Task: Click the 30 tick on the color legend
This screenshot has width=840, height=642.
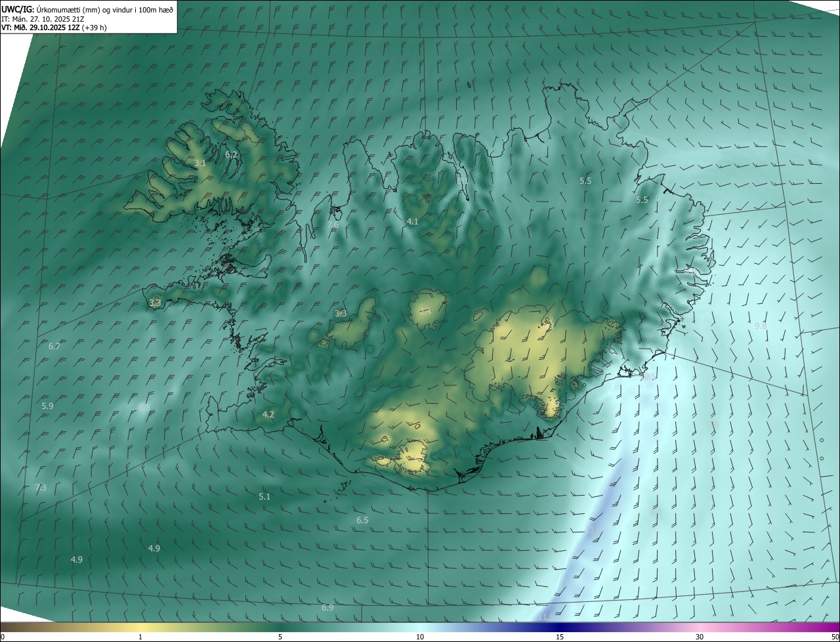Action: pos(700,637)
